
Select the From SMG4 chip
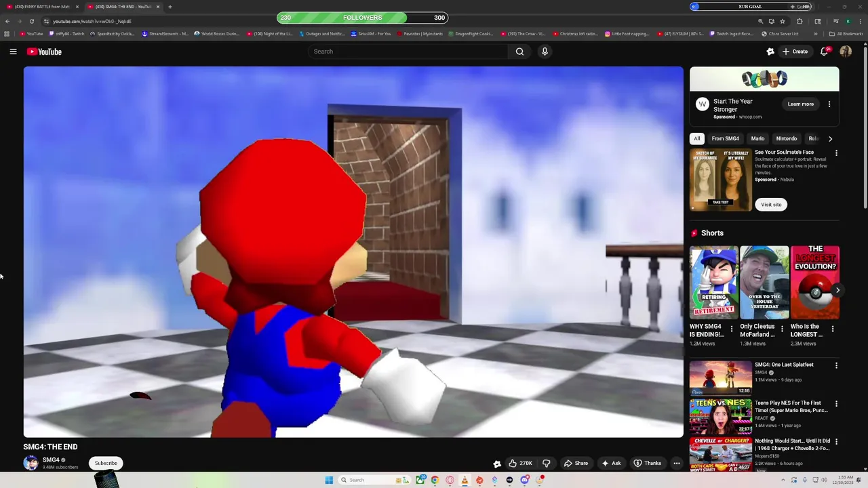[x=725, y=139]
